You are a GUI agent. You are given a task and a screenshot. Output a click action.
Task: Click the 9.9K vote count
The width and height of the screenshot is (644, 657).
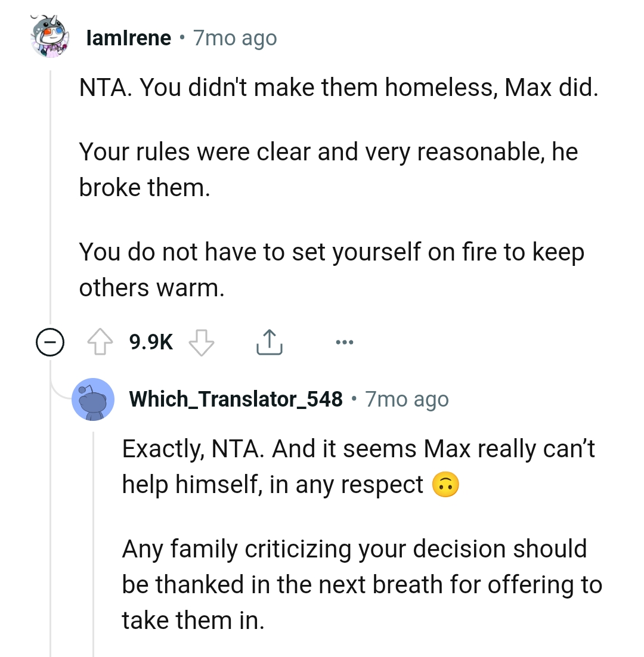150,342
